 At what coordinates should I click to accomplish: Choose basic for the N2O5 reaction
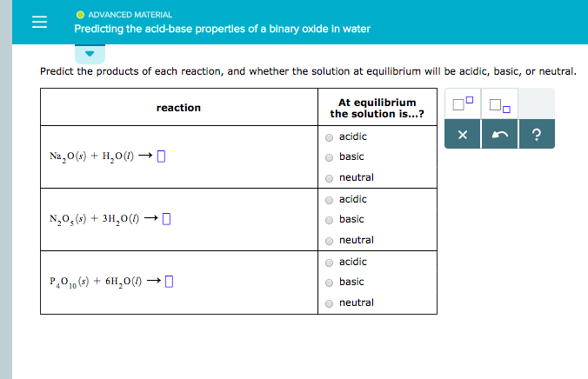tap(330, 220)
